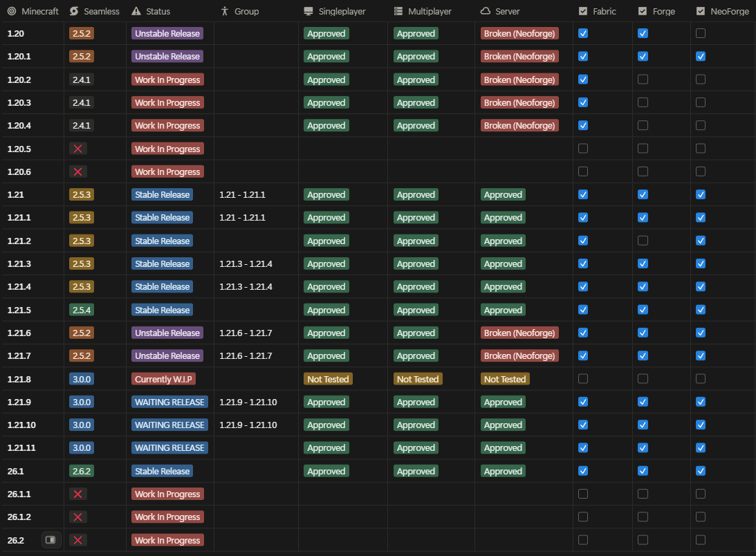
Task: Open the 26.1 row title
Action: point(15,471)
